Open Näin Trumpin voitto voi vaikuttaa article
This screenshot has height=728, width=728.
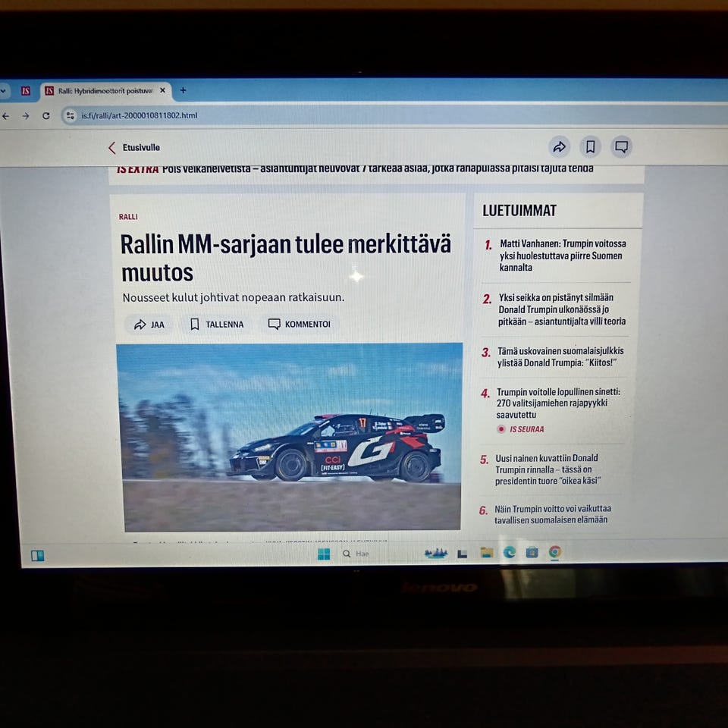point(553,514)
